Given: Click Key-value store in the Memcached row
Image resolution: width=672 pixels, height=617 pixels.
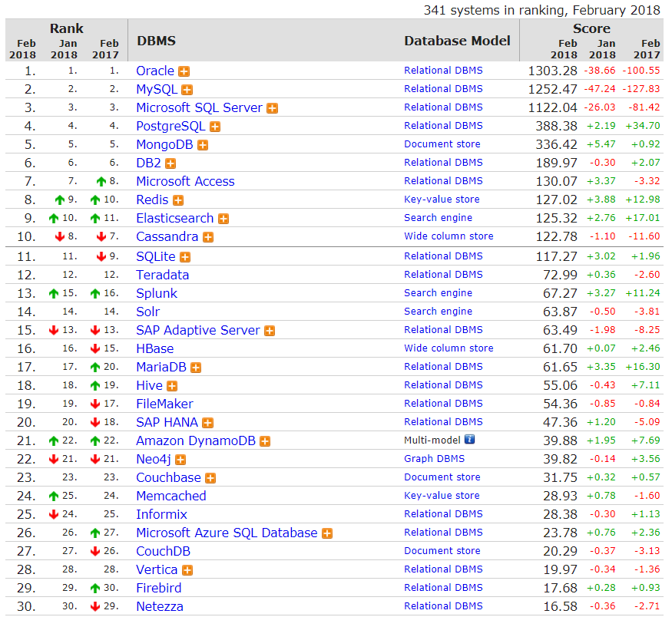Looking at the screenshot, I should tap(442, 496).
